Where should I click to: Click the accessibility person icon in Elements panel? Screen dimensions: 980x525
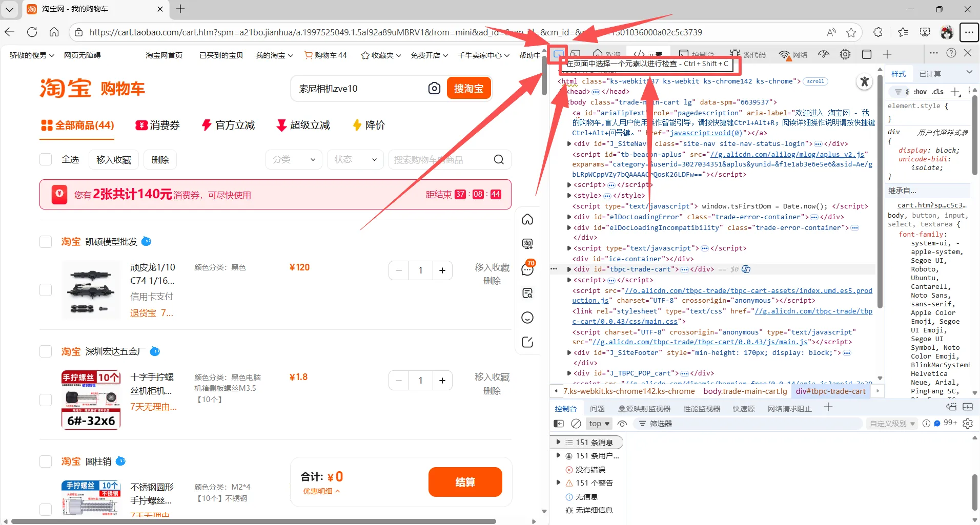pyautogui.click(x=864, y=81)
